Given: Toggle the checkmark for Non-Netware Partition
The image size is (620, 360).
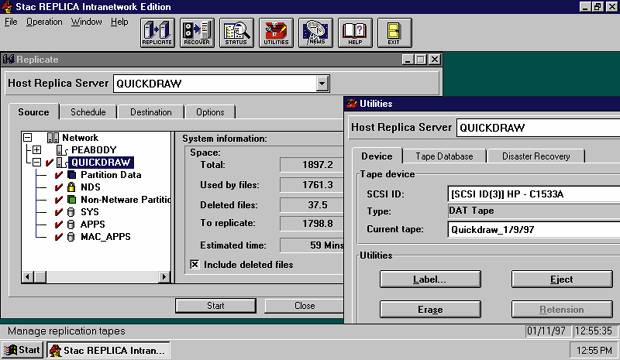Looking at the screenshot, I should (59, 199).
